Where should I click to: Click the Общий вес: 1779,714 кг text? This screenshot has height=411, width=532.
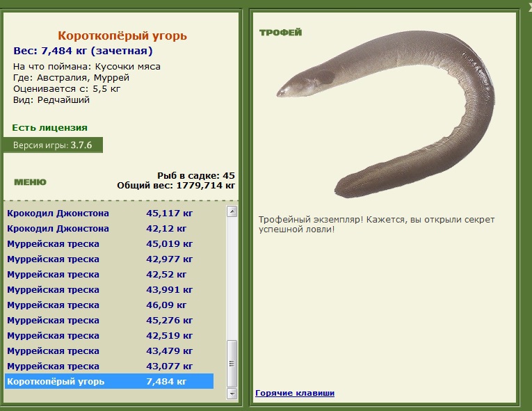[176, 186]
